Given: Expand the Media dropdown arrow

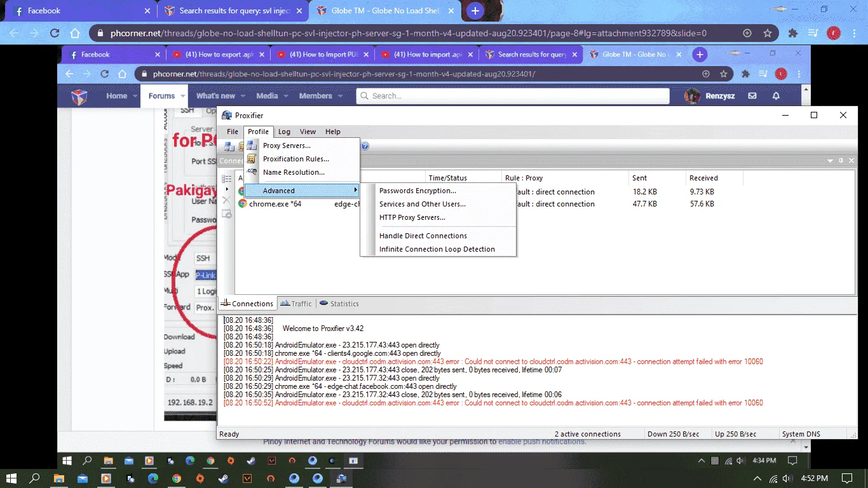Looking at the screenshot, I should click(x=287, y=97).
